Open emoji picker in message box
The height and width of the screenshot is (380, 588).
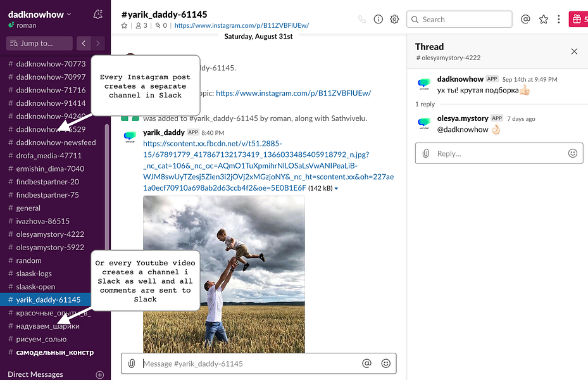coord(385,363)
